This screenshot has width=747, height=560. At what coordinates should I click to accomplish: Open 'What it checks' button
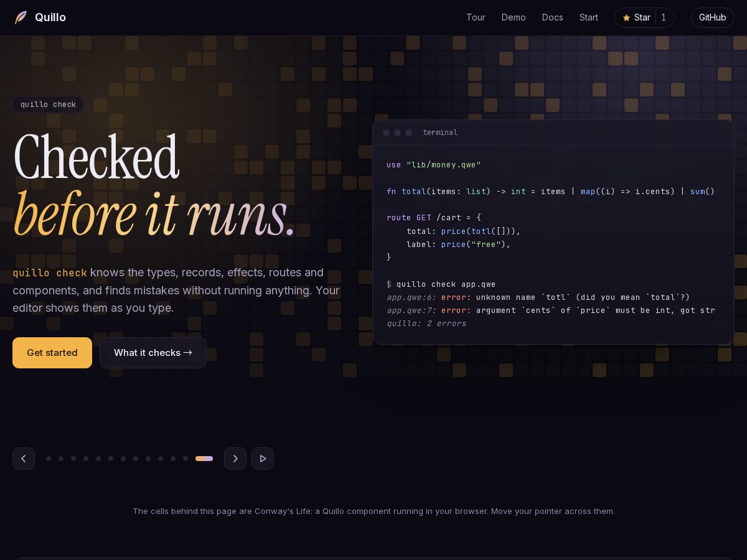pyautogui.click(x=153, y=353)
